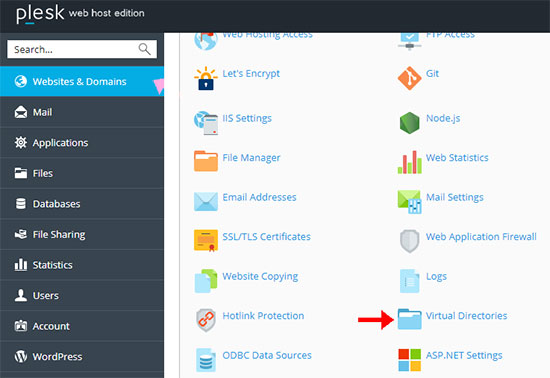This screenshot has height=378, width=550.
Task: Open the Logs link
Action: pyautogui.click(x=436, y=277)
